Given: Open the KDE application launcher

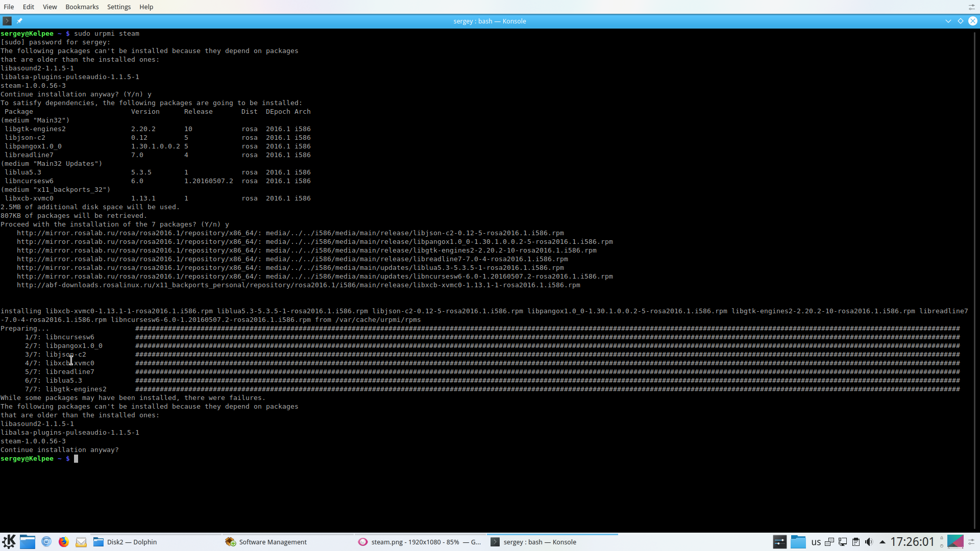Looking at the screenshot, I should [x=9, y=542].
